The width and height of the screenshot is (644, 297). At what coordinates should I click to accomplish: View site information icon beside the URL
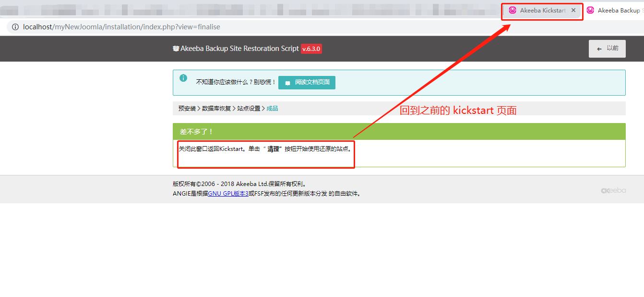[x=15, y=27]
